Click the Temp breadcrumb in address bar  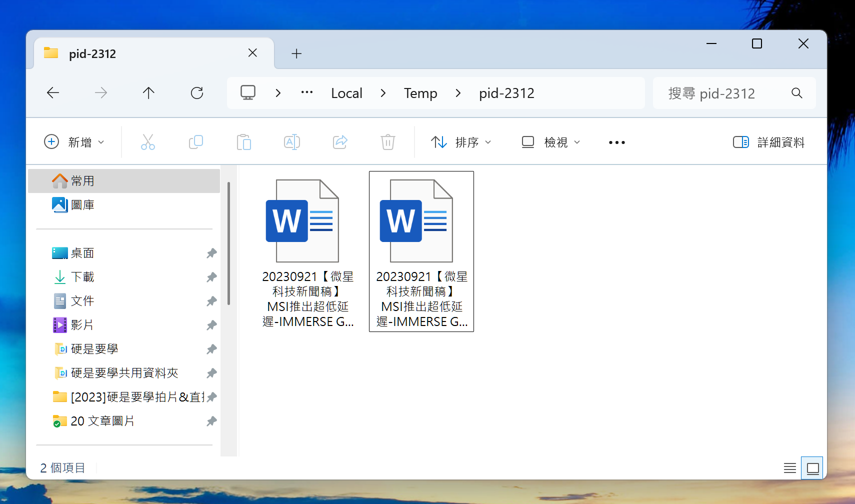tap(420, 93)
